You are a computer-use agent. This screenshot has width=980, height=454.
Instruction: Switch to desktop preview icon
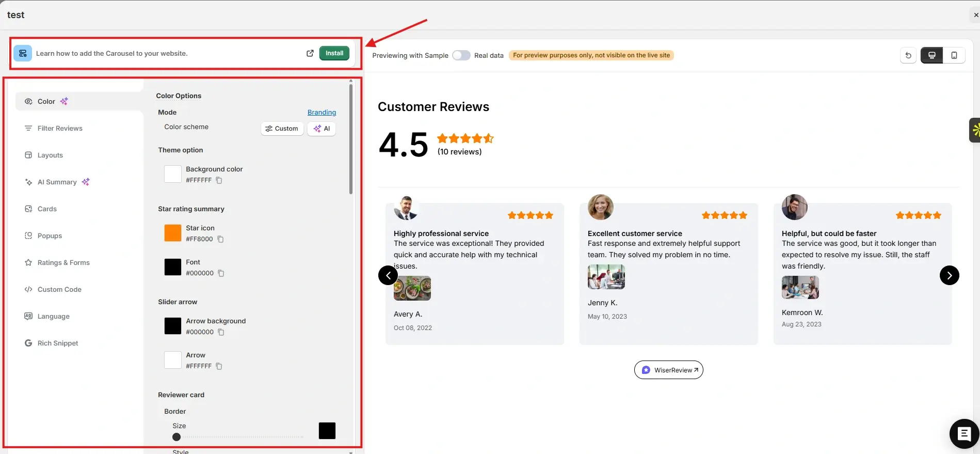click(x=931, y=55)
